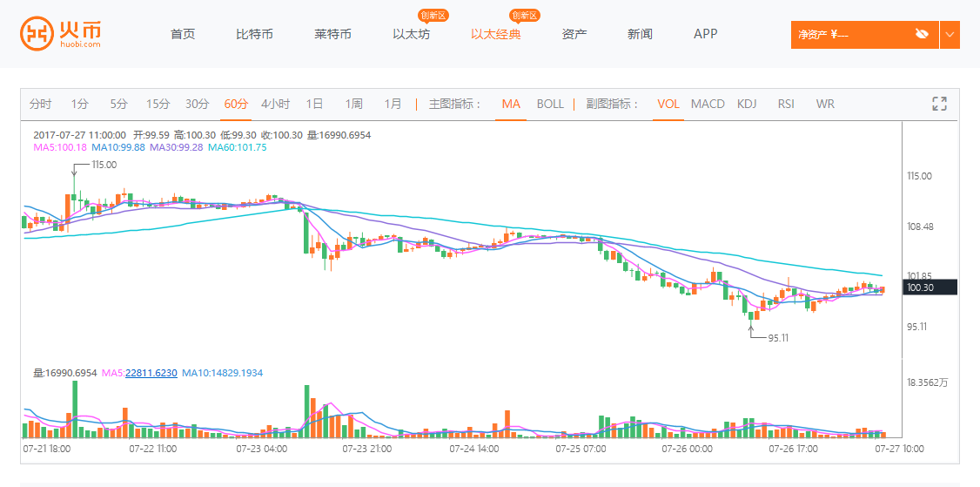The image size is (980, 487).
Task: Go to the 比特币 trading page
Action: 254,34
